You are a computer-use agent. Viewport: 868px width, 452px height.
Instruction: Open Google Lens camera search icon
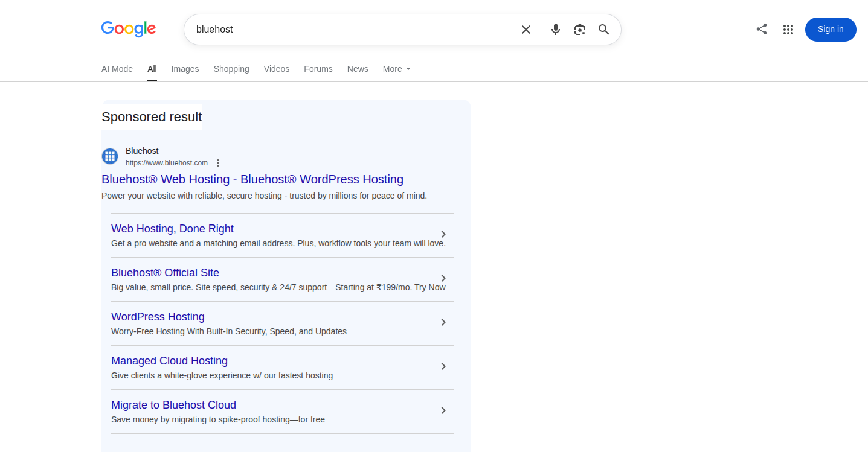580,30
